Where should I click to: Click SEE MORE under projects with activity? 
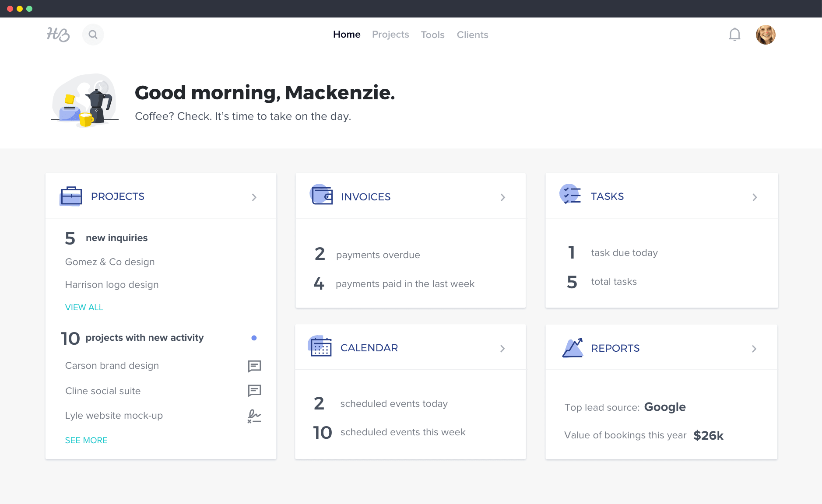pos(86,440)
